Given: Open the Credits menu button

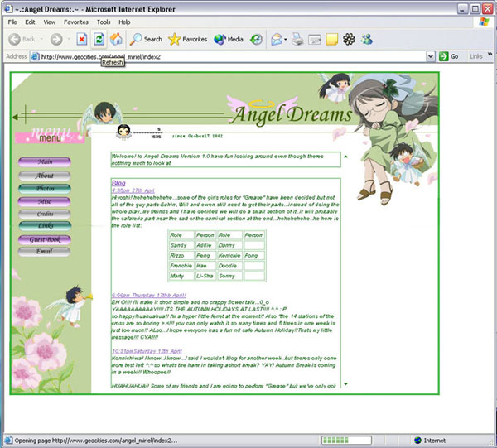Looking at the screenshot, I should 45,214.
